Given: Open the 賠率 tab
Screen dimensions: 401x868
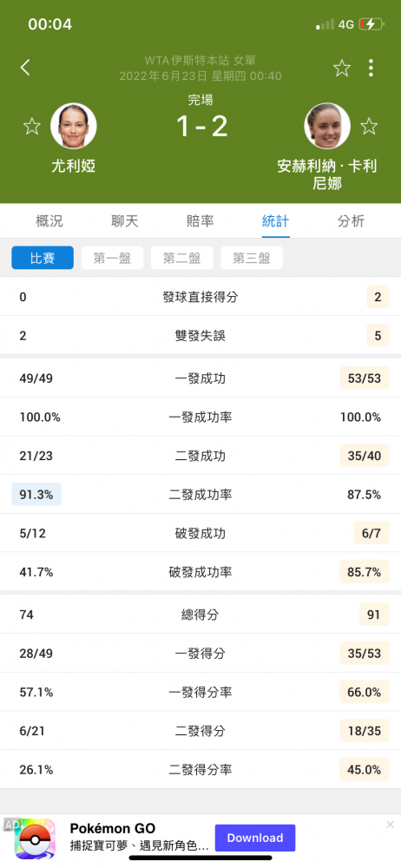Looking at the screenshot, I should click(200, 221).
